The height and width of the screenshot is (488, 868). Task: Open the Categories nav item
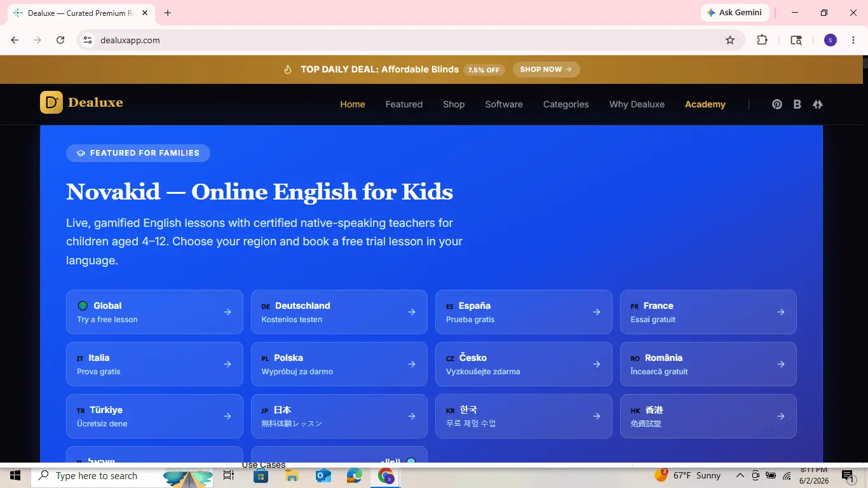566,104
